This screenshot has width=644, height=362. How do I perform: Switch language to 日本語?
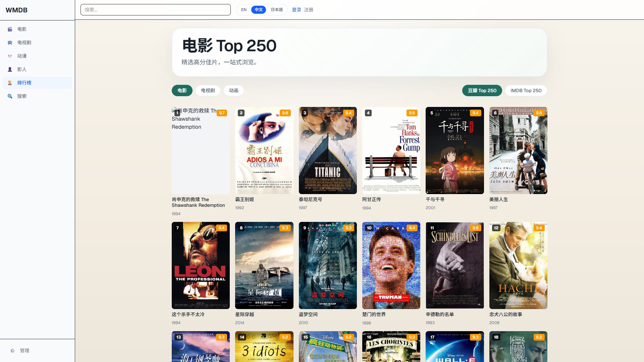point(277,10)
